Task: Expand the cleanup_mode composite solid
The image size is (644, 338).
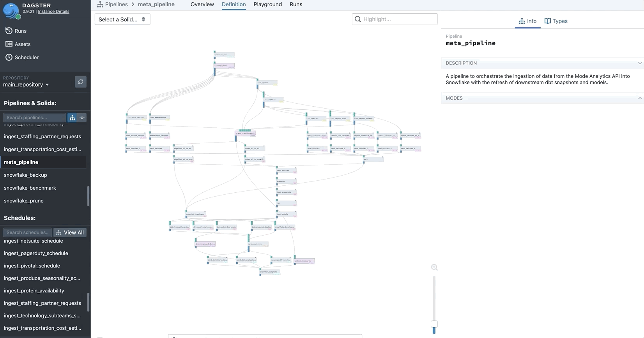Action: point(232,68)
